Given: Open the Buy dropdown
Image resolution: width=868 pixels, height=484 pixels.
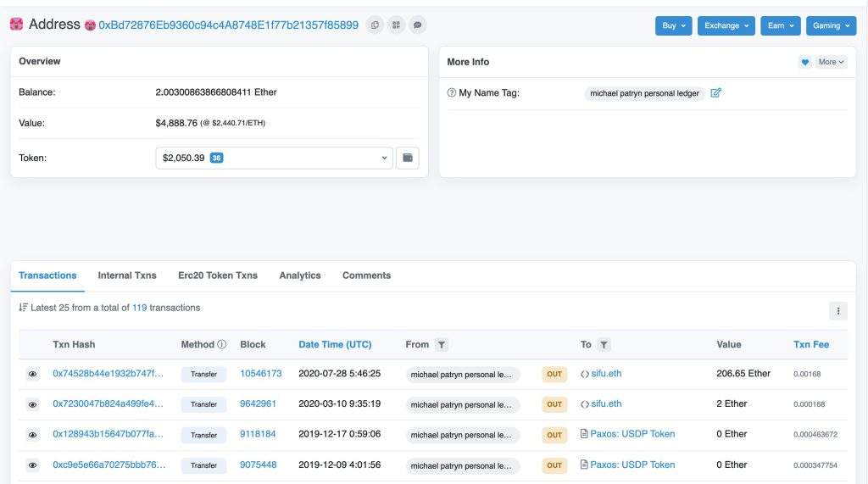Looking at the screenshot, I should point(674,25).
